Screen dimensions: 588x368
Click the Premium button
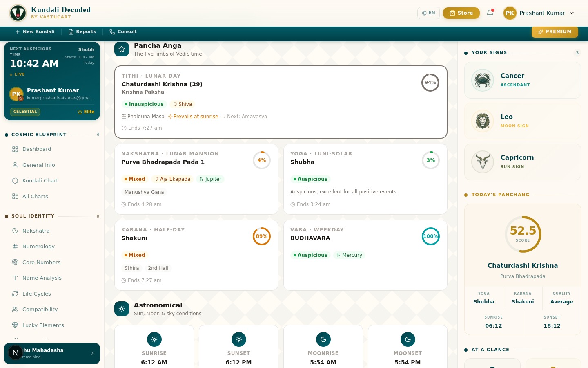(x=555, y=31)
